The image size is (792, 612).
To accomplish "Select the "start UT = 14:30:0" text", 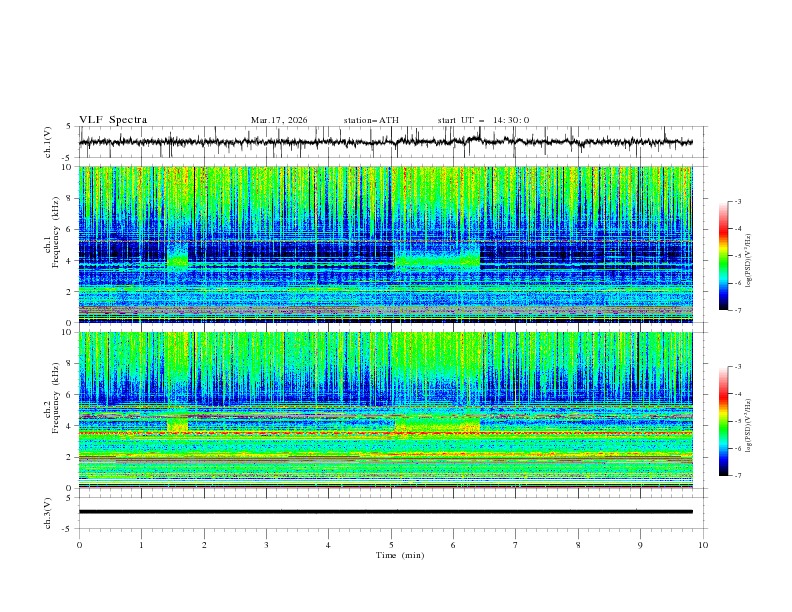I will tap(483, 120).
